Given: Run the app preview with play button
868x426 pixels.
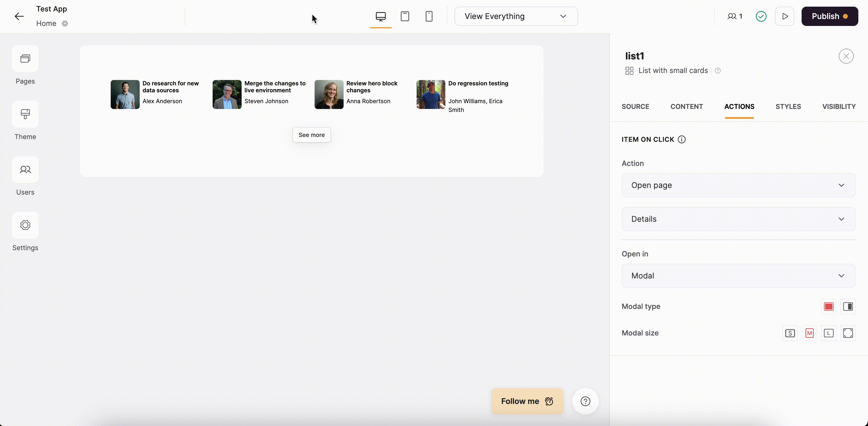Looking at the screenshot, I should (785, 16).
